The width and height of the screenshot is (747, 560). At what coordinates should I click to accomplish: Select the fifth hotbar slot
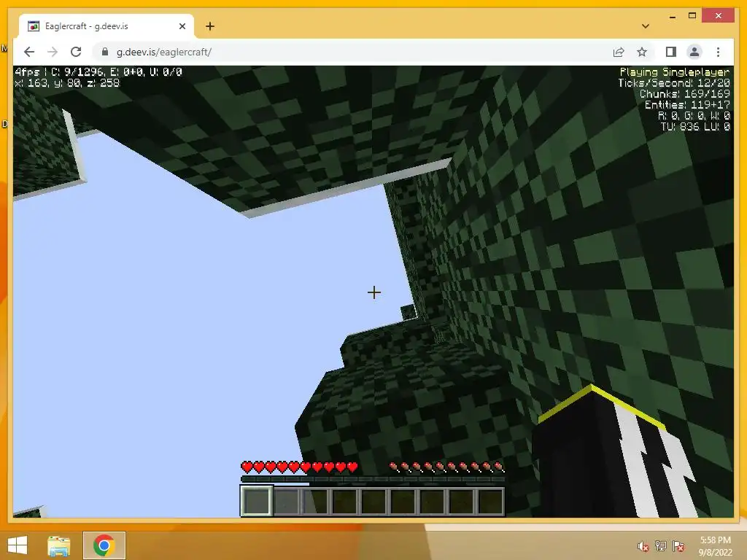coord(373,500)
